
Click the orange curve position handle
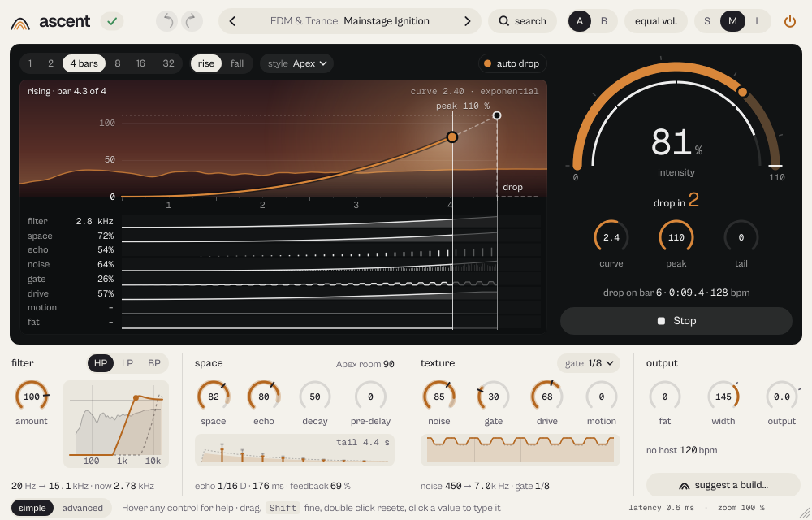coord(452,136)
